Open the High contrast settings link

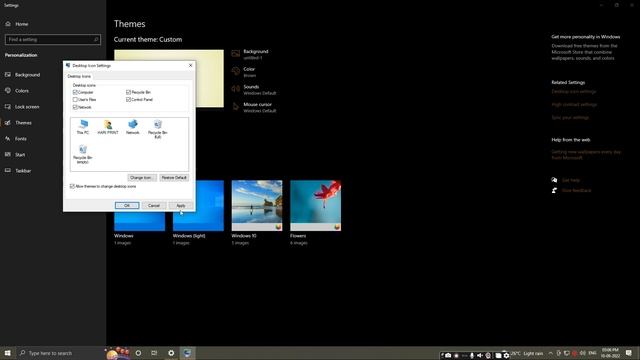click(x=574, y=104)
